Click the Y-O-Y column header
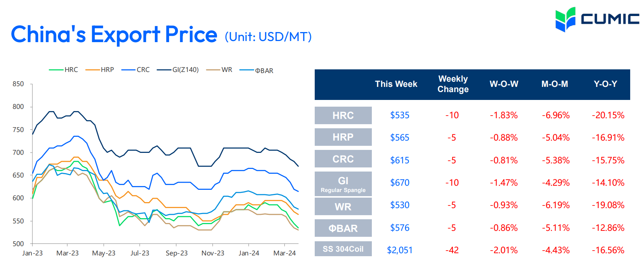 coord(605,84)
